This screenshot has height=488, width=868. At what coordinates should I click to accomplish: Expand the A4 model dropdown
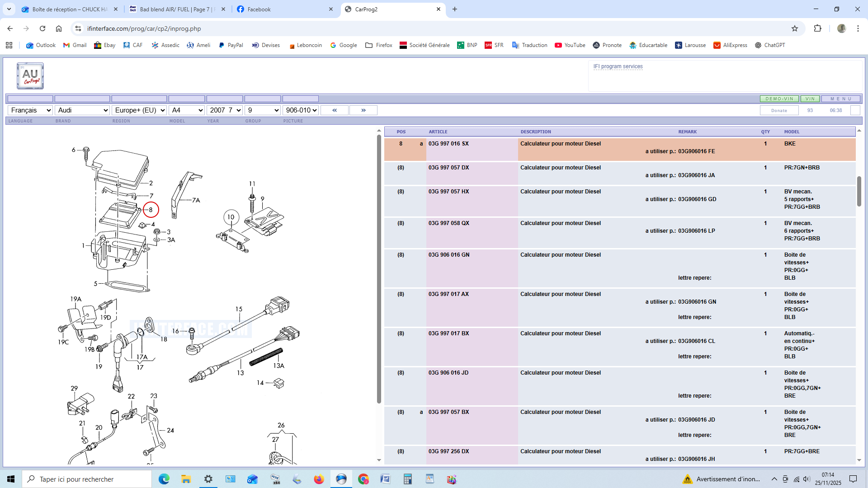pos(187,110)
